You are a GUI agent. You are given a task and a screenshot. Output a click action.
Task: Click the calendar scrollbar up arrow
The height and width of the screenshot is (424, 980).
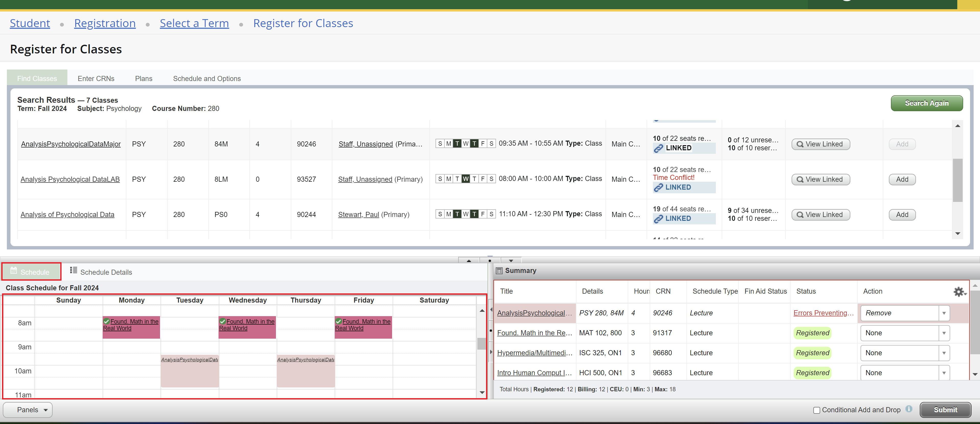(x=482, y=311)
